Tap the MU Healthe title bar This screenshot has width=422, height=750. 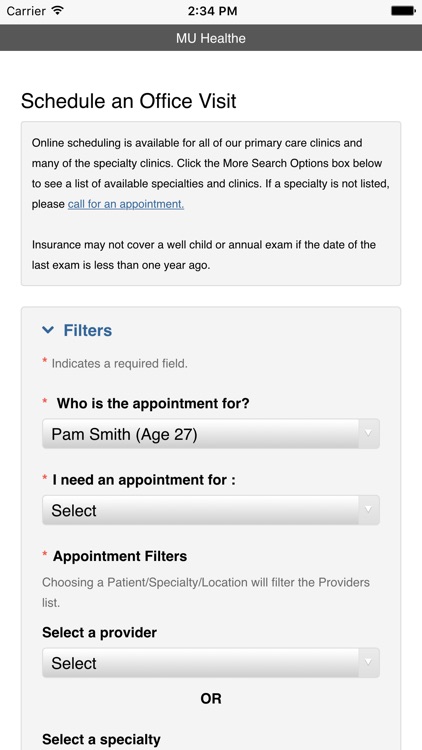coord(211,38)
